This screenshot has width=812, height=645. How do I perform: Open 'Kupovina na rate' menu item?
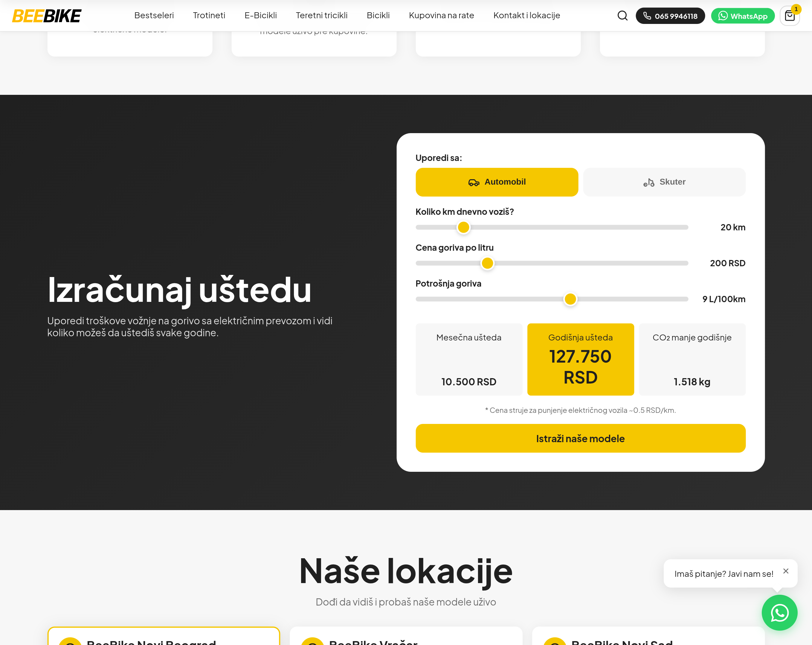pyautogui.click(x=441, y=16)
